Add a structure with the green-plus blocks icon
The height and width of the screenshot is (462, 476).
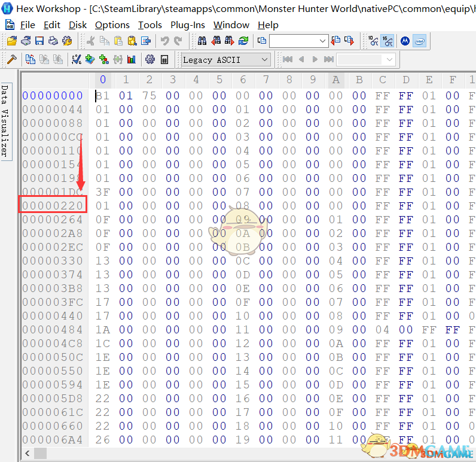click(104, 59)
